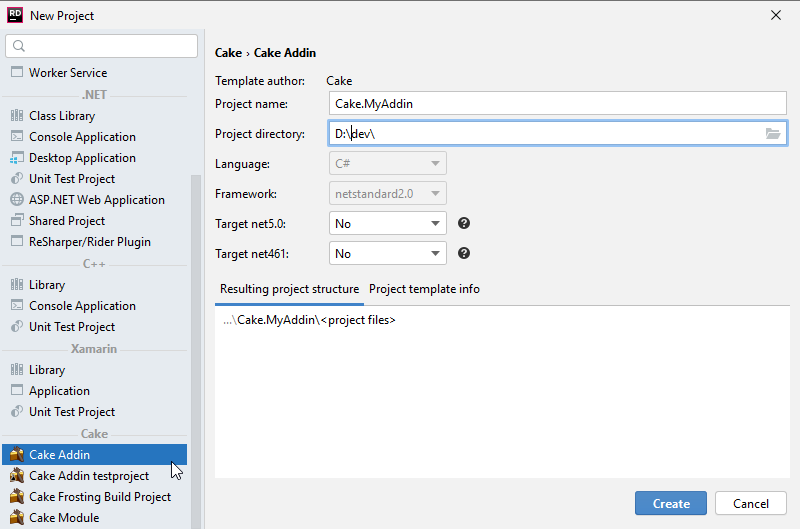Click the Create button
The image size is (800, 529).
pos(671,503)
